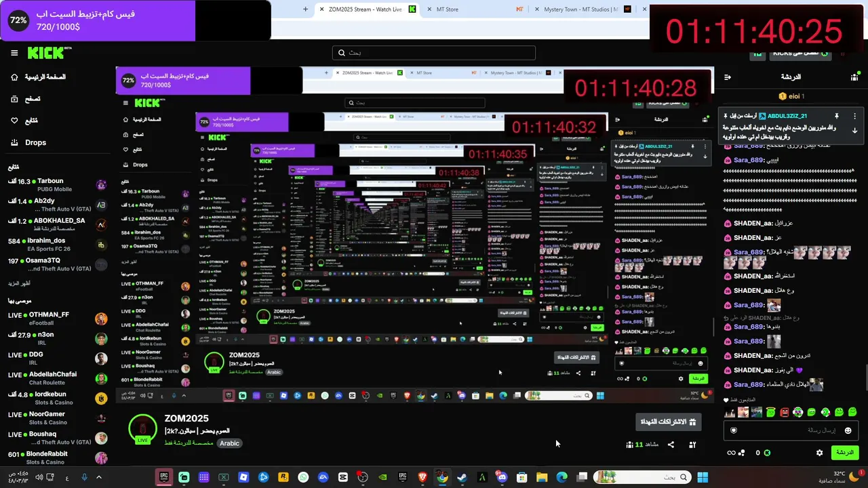Open the Kick hamburger menu in the page header
The height and width of the screenshot is (488, 868).
[x=14, y=53]
